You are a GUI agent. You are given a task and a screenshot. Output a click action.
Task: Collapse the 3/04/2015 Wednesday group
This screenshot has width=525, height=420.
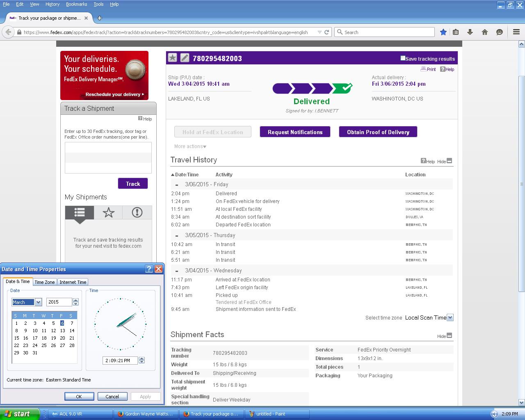177,271
